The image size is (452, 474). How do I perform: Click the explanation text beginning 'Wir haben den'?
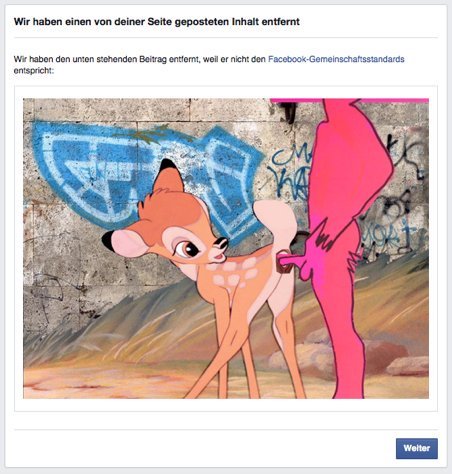pyautogui.click(x=209, y=65)
